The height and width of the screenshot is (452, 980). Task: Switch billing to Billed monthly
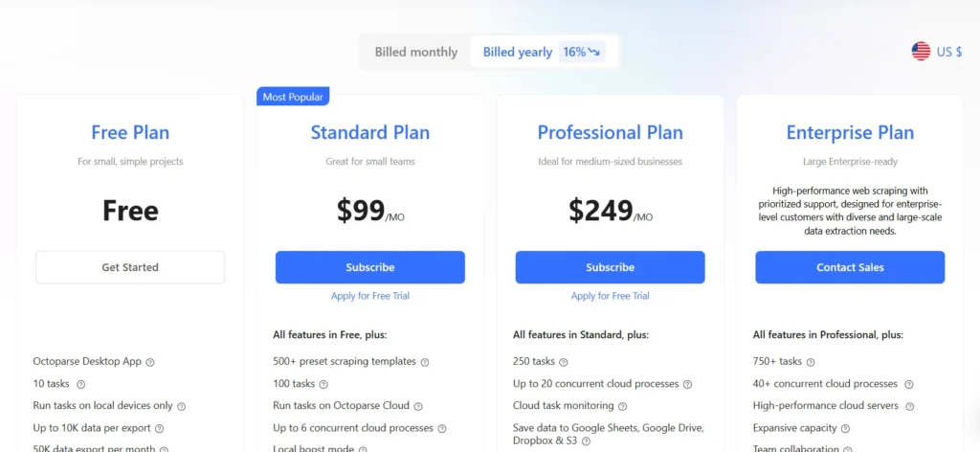click(x=416, y=52)
